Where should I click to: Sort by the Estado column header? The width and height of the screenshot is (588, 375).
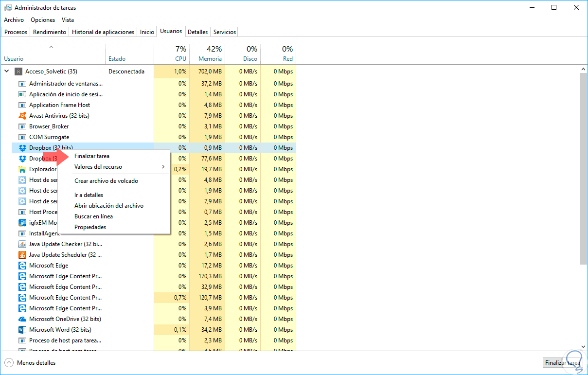(x=129, y=54)
